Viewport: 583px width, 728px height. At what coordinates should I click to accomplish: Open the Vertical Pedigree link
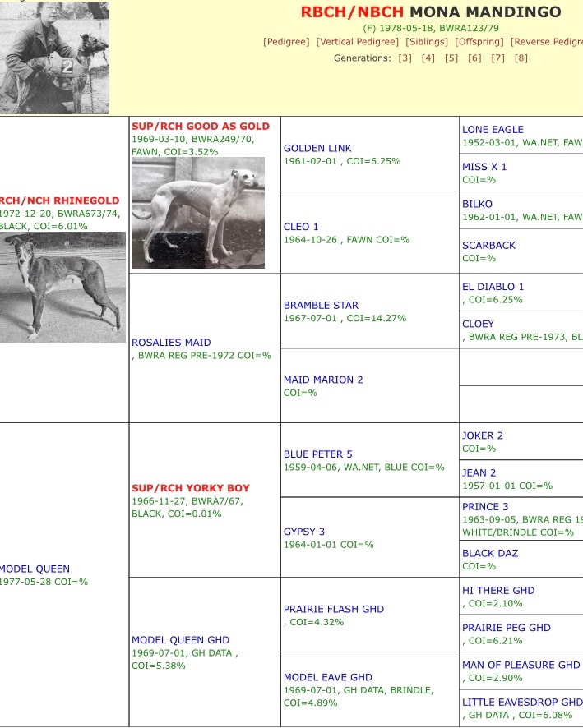pyautogui.click(x=357, y=42)
